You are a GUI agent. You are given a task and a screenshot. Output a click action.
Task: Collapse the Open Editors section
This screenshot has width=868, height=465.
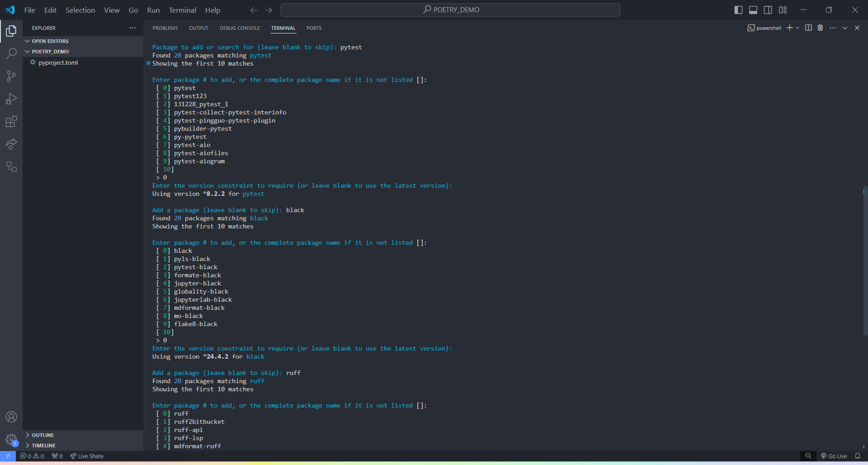83,41
